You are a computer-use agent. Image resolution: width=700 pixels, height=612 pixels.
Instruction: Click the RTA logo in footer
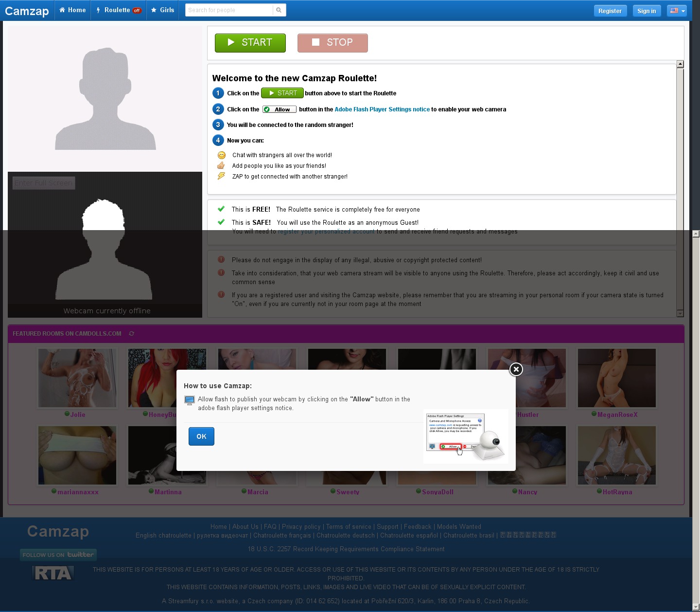tap(53, 574)
